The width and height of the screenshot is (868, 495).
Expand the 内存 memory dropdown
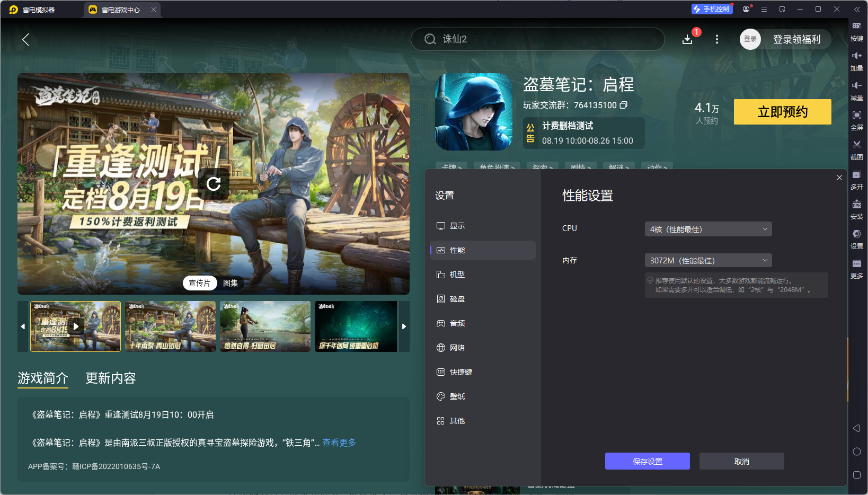(708, 260)
